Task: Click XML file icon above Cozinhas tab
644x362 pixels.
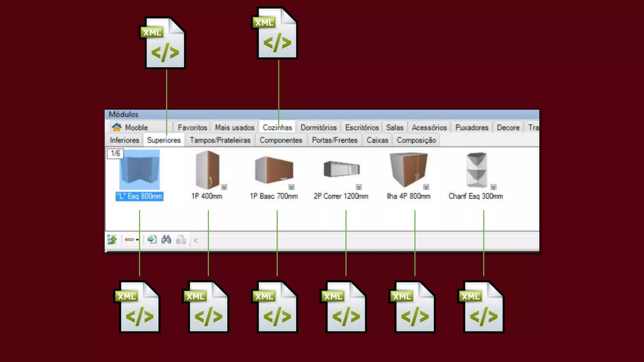Action: tap(277, 34)
